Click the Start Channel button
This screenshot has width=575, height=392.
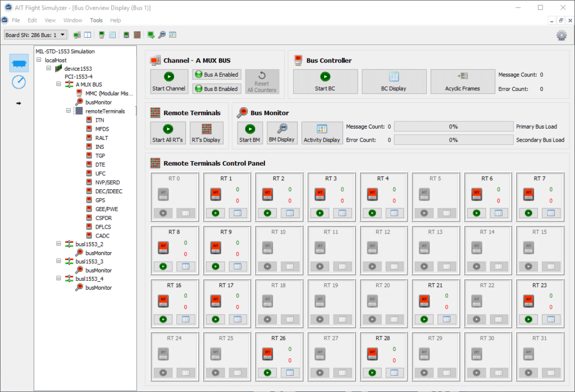[168, 81]
